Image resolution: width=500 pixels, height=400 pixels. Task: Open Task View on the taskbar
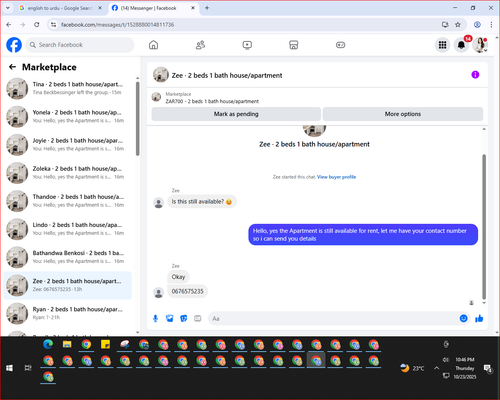pos(28,368)
